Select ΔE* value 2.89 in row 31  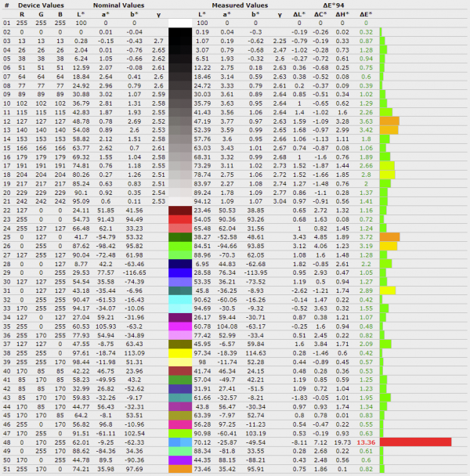(x=366, y=290)
